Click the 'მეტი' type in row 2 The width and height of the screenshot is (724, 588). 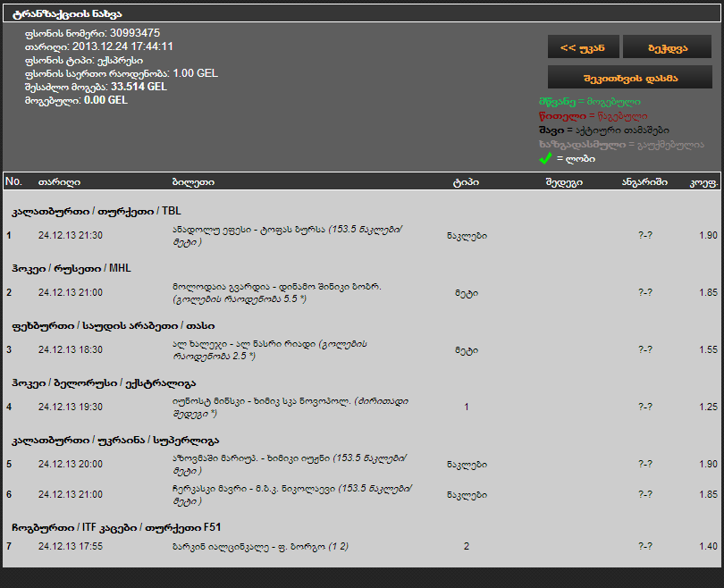(467, 292)
